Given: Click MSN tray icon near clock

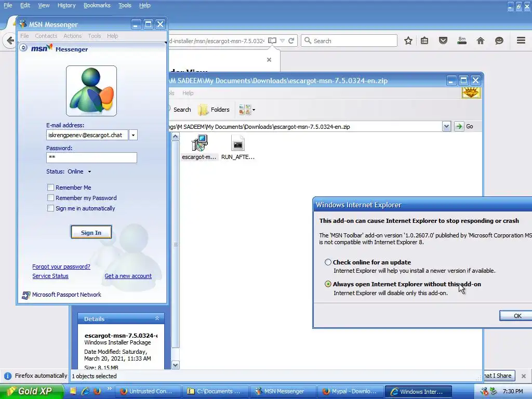Looking at the screenshot, I should (x=485, y=391).
